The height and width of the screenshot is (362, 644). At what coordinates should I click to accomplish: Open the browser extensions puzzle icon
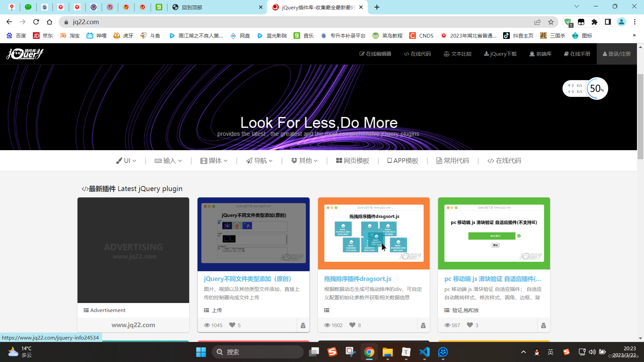[594, 22]
